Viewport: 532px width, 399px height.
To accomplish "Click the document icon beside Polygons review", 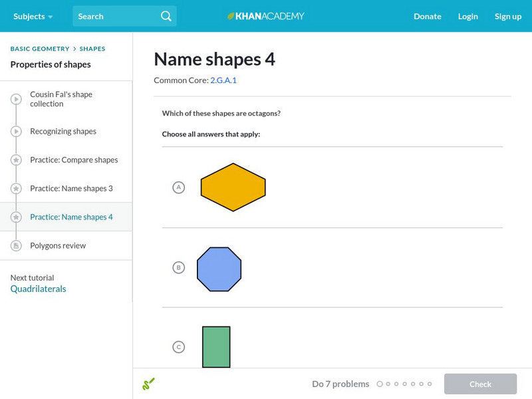I will 15,245.
